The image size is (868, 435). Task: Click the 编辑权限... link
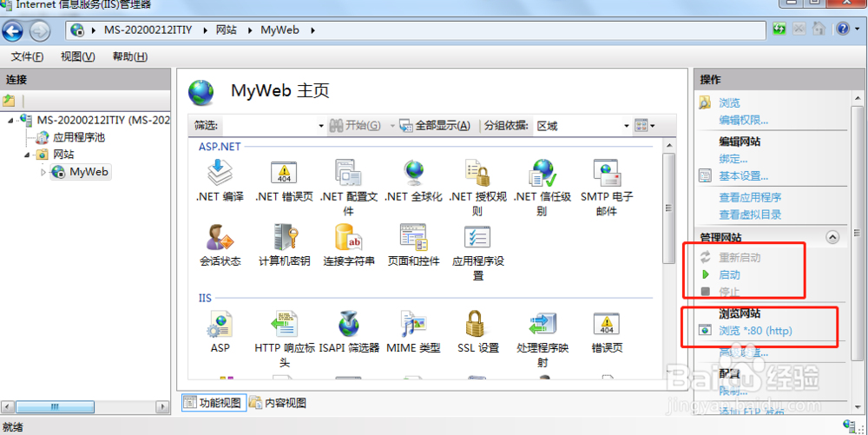(x=744, y=120)
